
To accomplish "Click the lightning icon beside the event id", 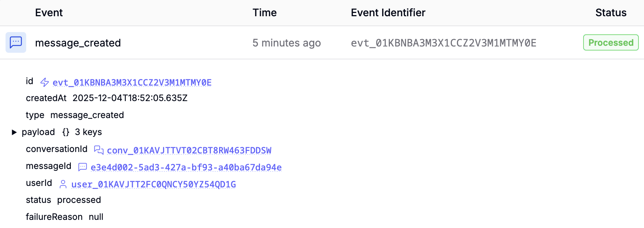I will (x=44, y=82).
